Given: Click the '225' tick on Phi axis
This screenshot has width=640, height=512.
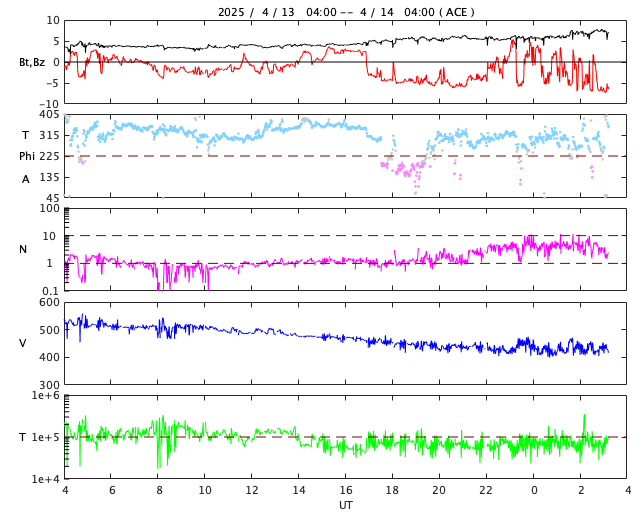Looking at the screenshot, I should tap(49, 156).
